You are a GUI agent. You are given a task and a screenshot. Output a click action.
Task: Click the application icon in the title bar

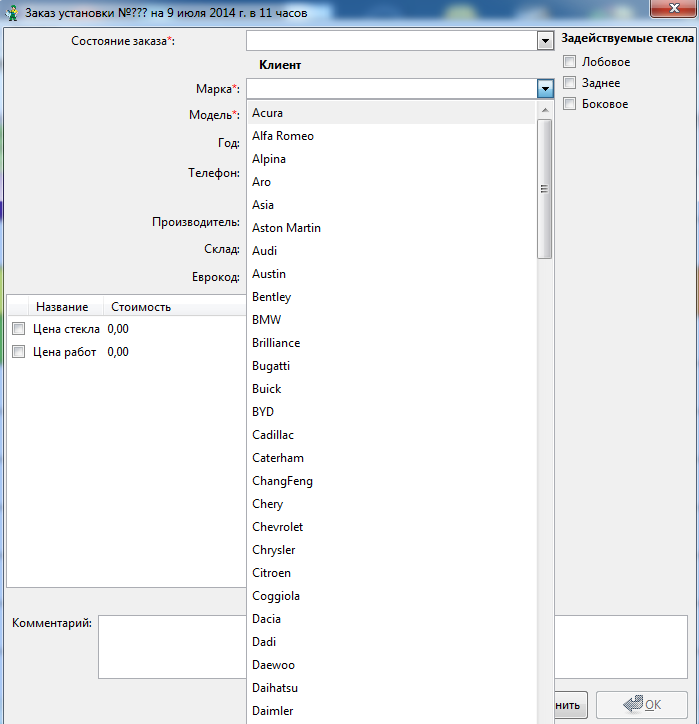pos(12,13)
